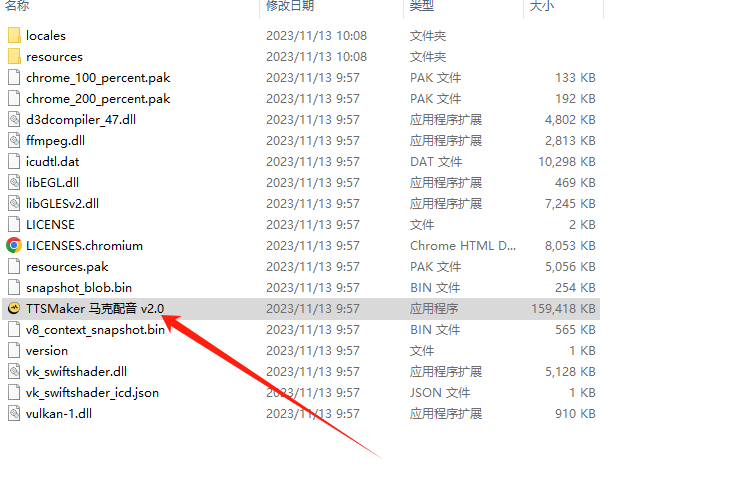Image resolution: width=729 pixels, height=501 pixels.
Task: Click the 133 KB size value
Action: pyautogui.click(x=575, y=78)
